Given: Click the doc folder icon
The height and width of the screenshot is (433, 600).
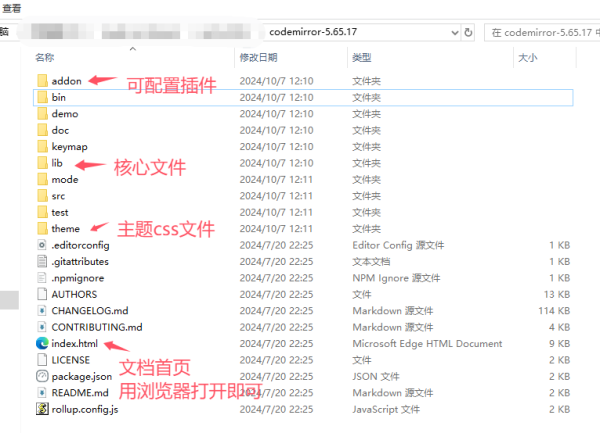Looking at the screenshot, I should (x=42, y=130).
